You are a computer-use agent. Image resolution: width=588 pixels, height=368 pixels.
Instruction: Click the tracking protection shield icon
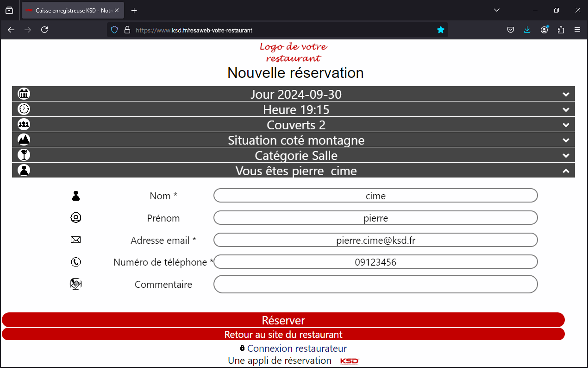click(114, 30)
